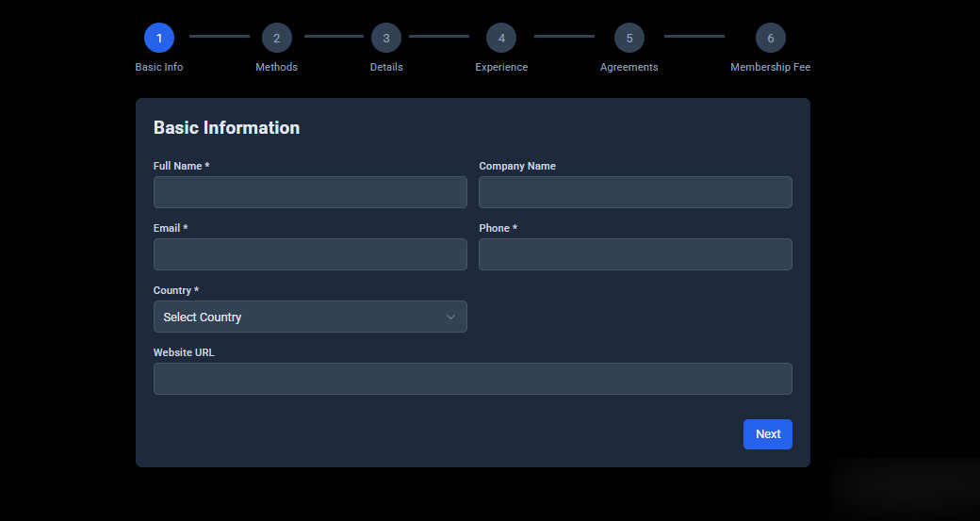Viewport: 980px width, 521px height.
Task: Click the Basic Info step label
Action: (x=159, y=67)
